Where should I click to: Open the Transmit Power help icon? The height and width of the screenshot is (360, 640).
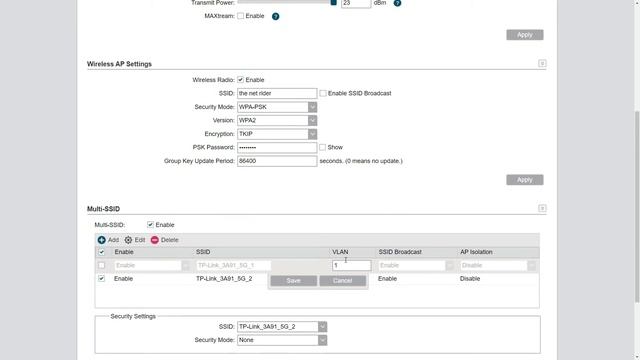click(x=397, y=3)
